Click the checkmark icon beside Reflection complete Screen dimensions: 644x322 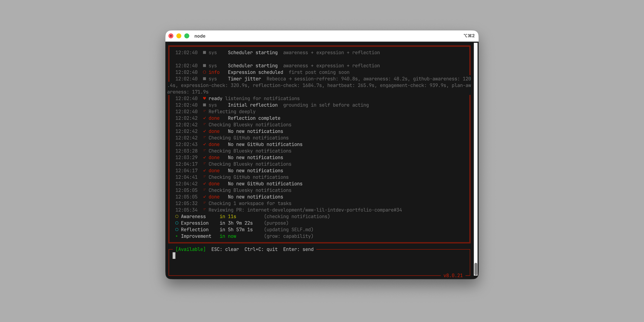point(204,118)
